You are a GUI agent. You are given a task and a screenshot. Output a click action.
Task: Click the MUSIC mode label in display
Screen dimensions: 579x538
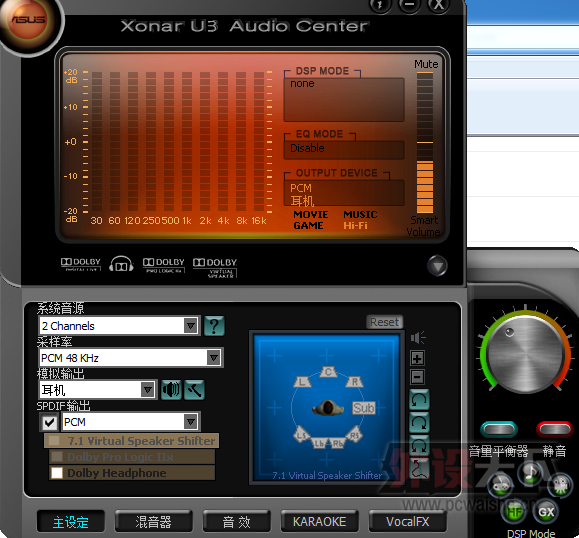pos(360,215)
